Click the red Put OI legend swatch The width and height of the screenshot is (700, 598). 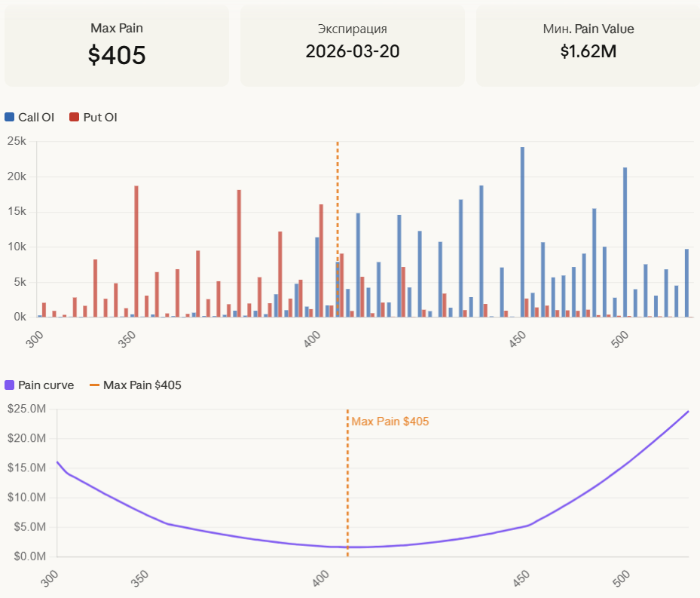(x=74, y=117)
